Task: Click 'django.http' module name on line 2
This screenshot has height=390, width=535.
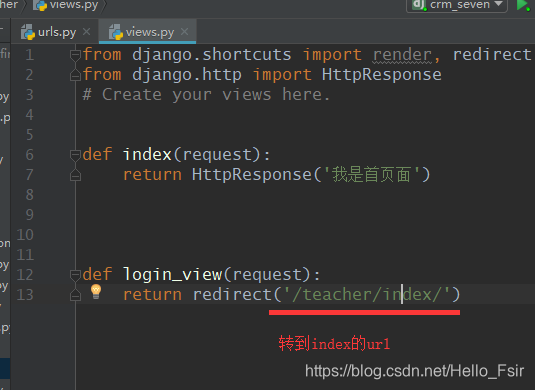Action: (187, 75)
